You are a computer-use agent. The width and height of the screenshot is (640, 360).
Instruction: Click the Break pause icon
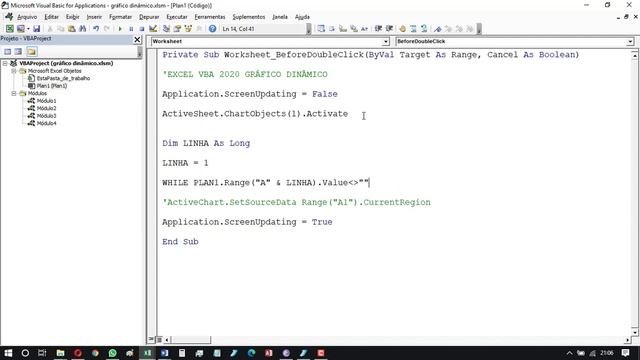tap(131, 29)
